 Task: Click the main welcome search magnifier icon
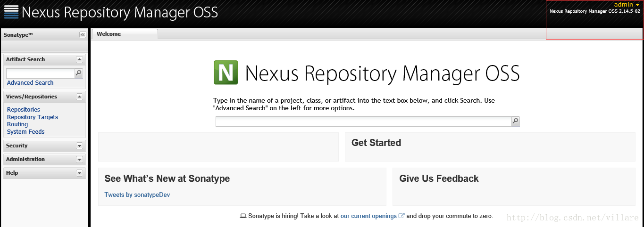515,122
